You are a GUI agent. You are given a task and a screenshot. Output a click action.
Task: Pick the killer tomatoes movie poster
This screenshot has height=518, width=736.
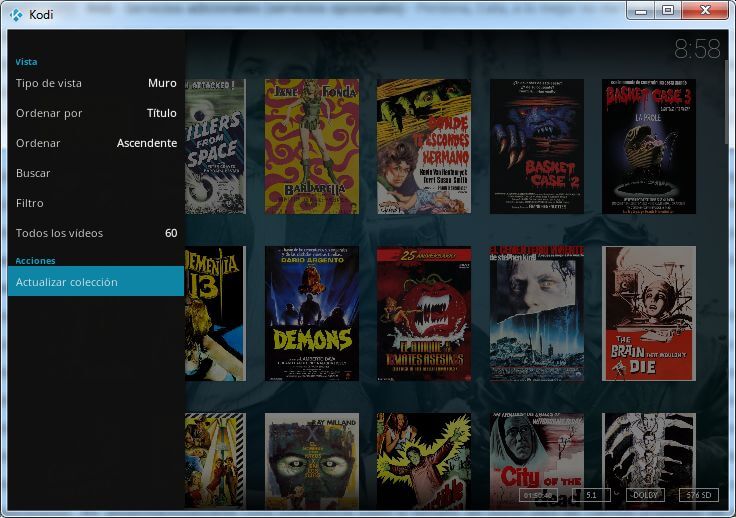tap(423, 313)
